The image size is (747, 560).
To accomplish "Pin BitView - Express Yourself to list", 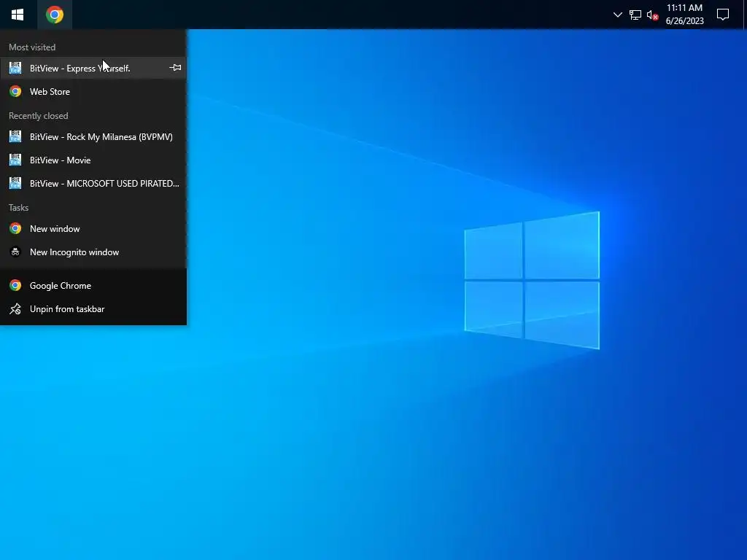I will click(x=175, y=68).
